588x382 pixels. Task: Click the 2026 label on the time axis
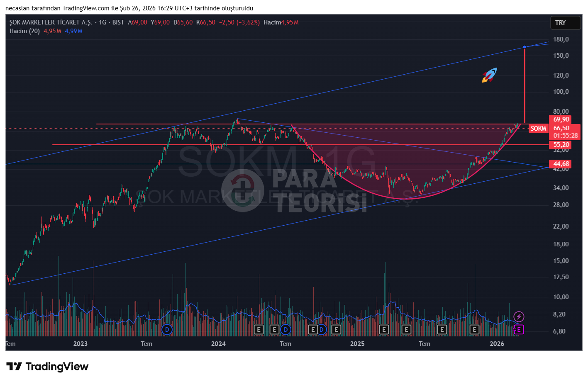[497, 344]
